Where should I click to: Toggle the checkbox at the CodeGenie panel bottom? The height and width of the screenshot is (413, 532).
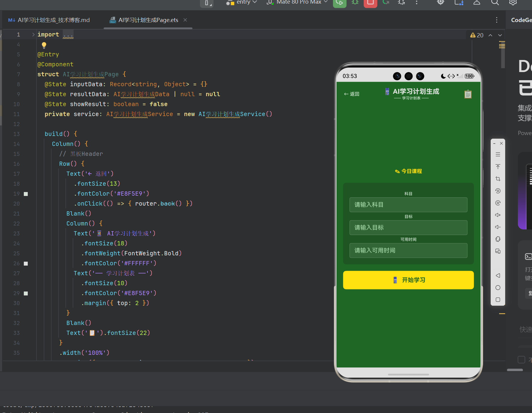(x=521, y=360)
